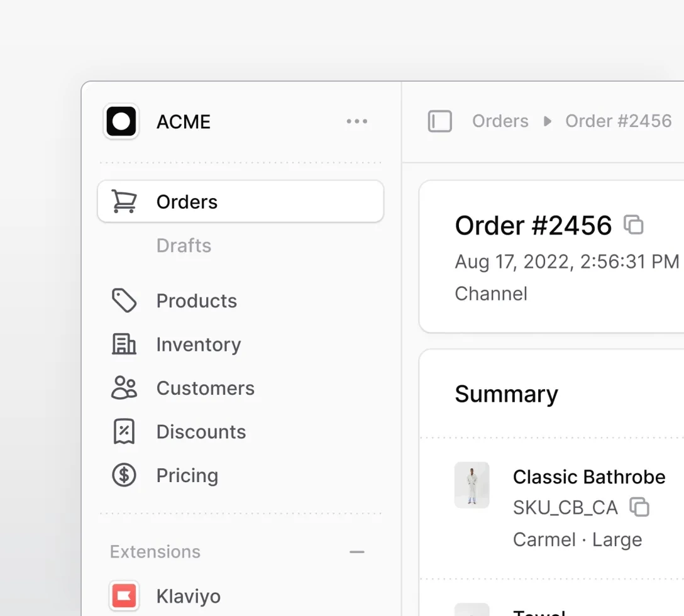
Task: Click the Discounts receipt icon
Action: (x=124, y=431)
